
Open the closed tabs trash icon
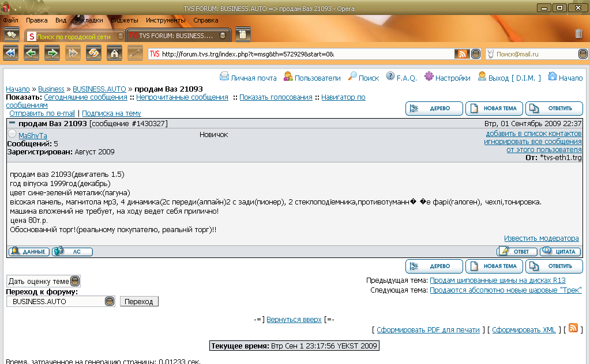coord(578,34)
